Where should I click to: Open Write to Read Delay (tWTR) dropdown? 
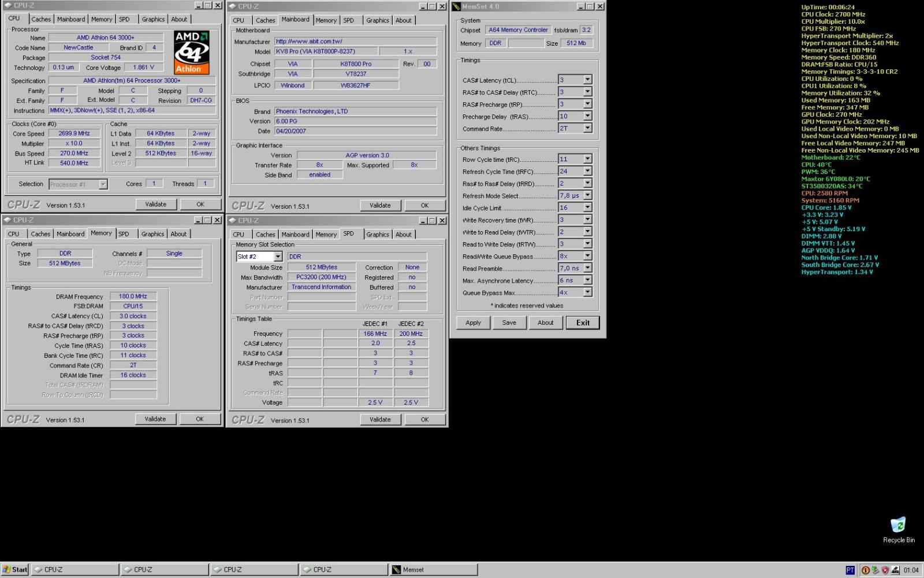[587, 232]
